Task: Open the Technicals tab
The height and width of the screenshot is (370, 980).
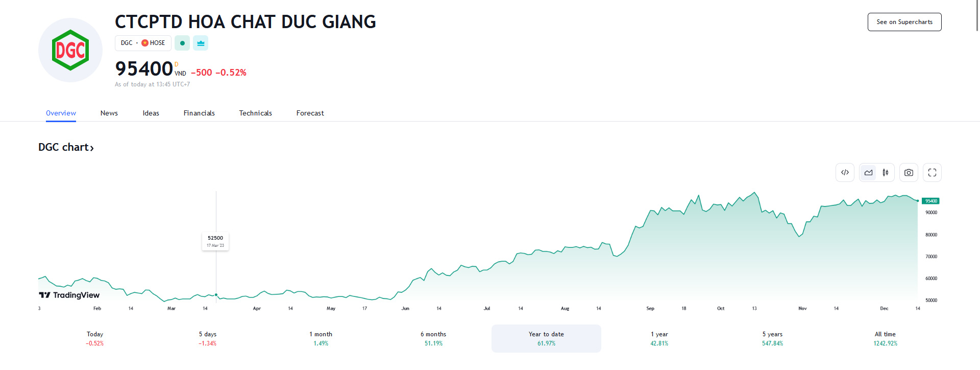Action: coord(255,113)
